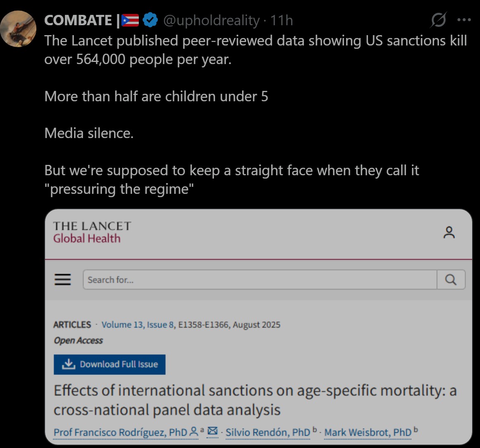480x448 pixels.
Task: Click the envelope email author icon
Action: (x=212, y=431)
